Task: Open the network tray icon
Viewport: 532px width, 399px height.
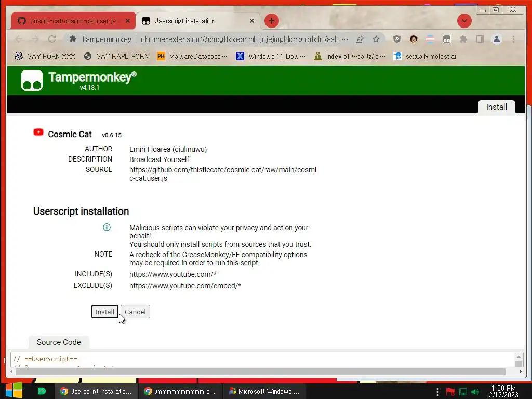Action: click(463, 392)
